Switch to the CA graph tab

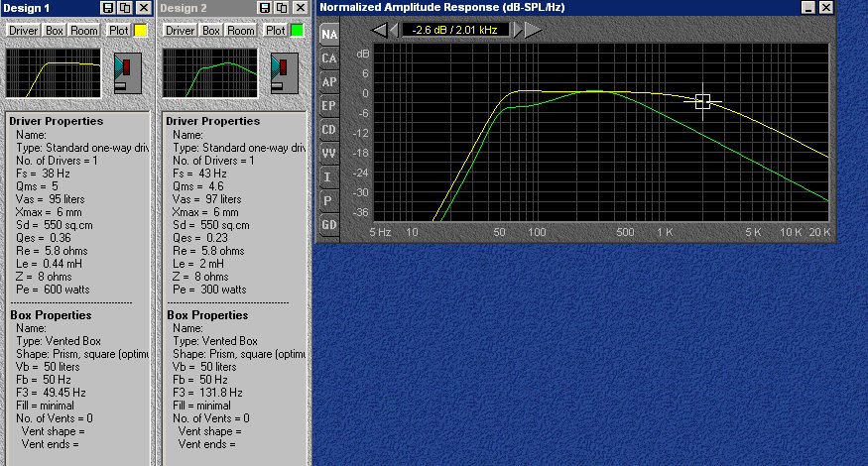pos(329,58)
